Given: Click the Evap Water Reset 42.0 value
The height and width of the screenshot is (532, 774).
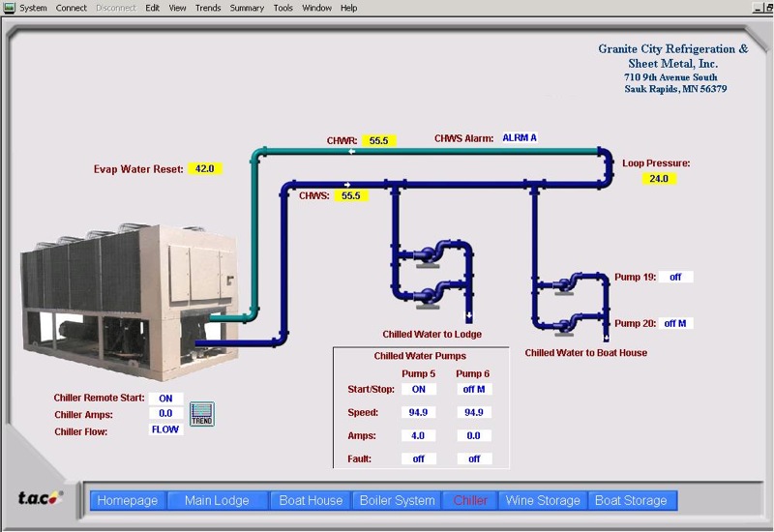Looking at the screenshot, I should [x=205, y=168].
